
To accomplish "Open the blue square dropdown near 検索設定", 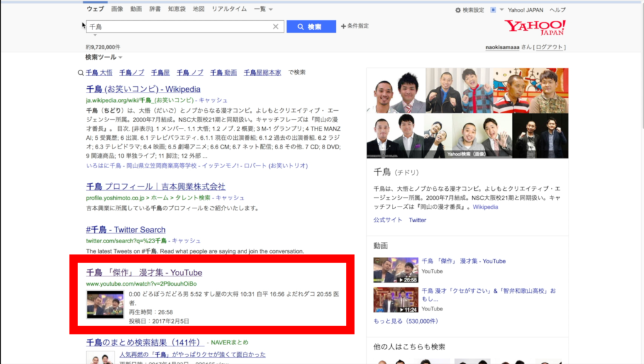I will (497, 10).
